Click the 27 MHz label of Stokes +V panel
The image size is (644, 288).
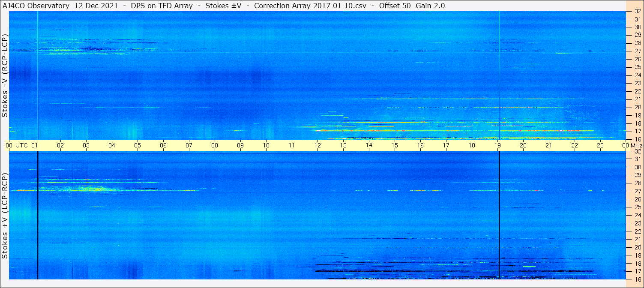[x=638, y=191]
